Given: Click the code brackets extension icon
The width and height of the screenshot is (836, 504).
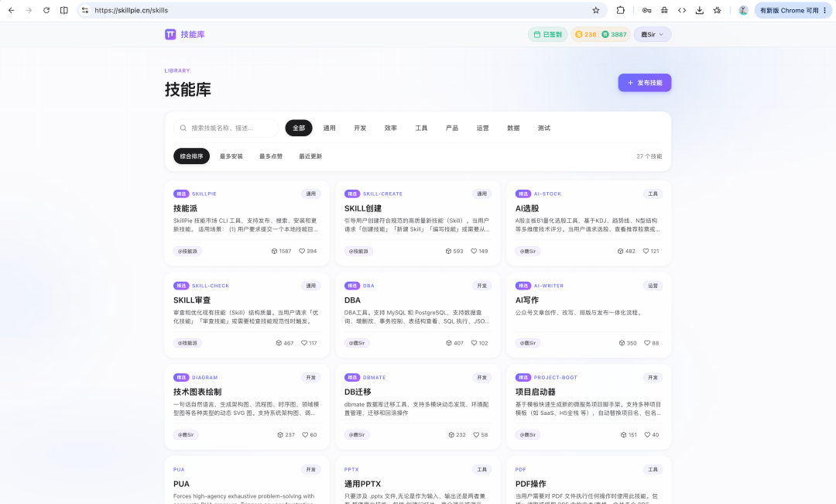Looking at the screenshot, I should [682, 10].
